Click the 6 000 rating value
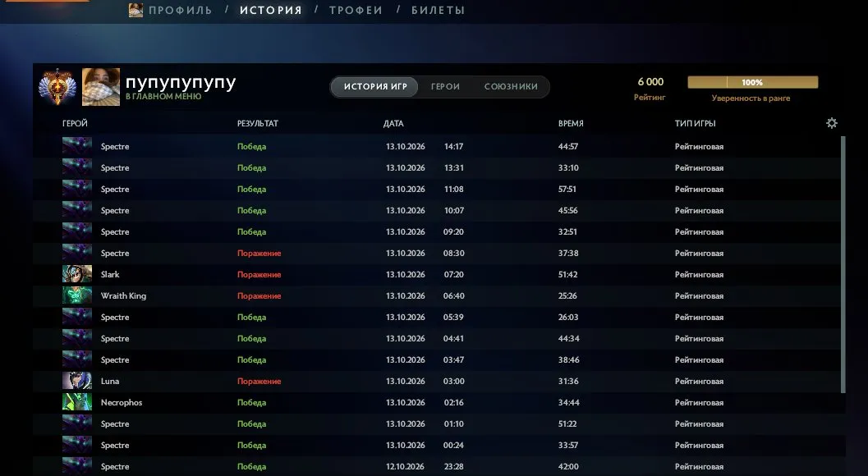Image resolution: width=868 pixels, height=476 pixels. click(650, 81)
